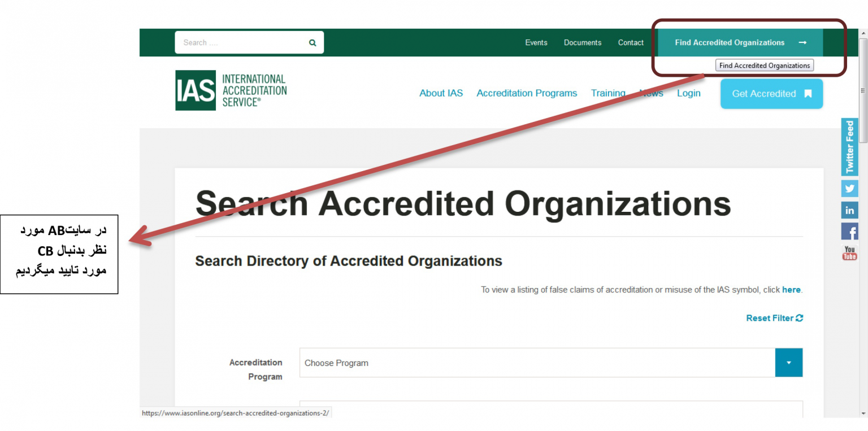Click the Get Accredited button
Viewport: 868px width, 431px height.
pos(771,94)
